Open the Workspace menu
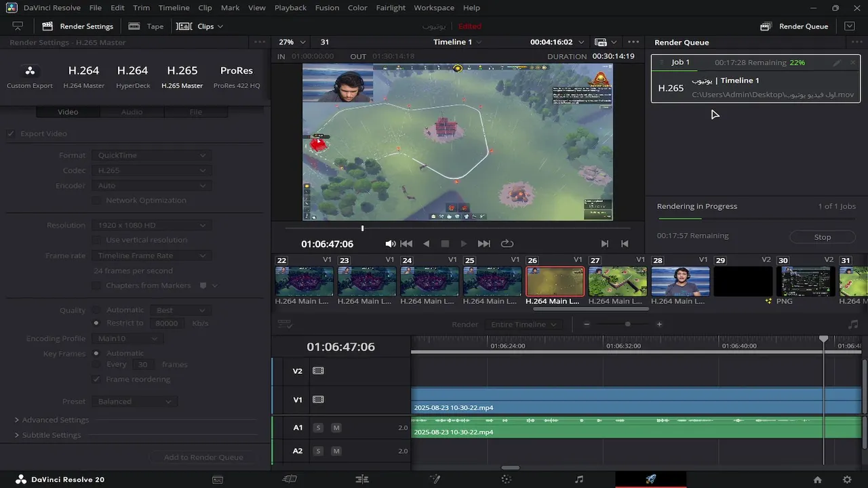 click(x=434, y=7)
